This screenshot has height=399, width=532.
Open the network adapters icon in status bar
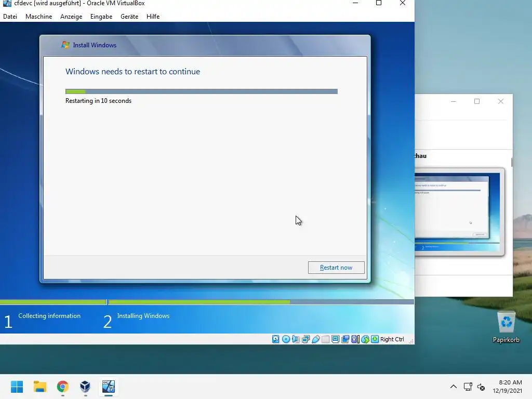[305, 339]
